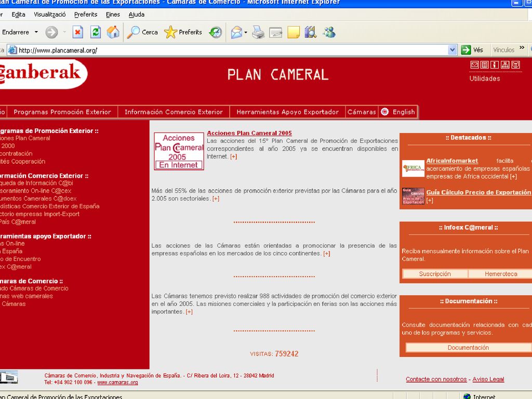This screenshot has width=532, height=399.
Task: Expand the first story's [+] link
Action: click(234, 156)
